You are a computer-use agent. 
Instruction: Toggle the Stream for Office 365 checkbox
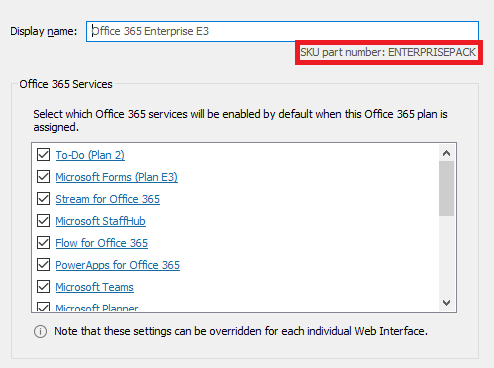[43, 199]
